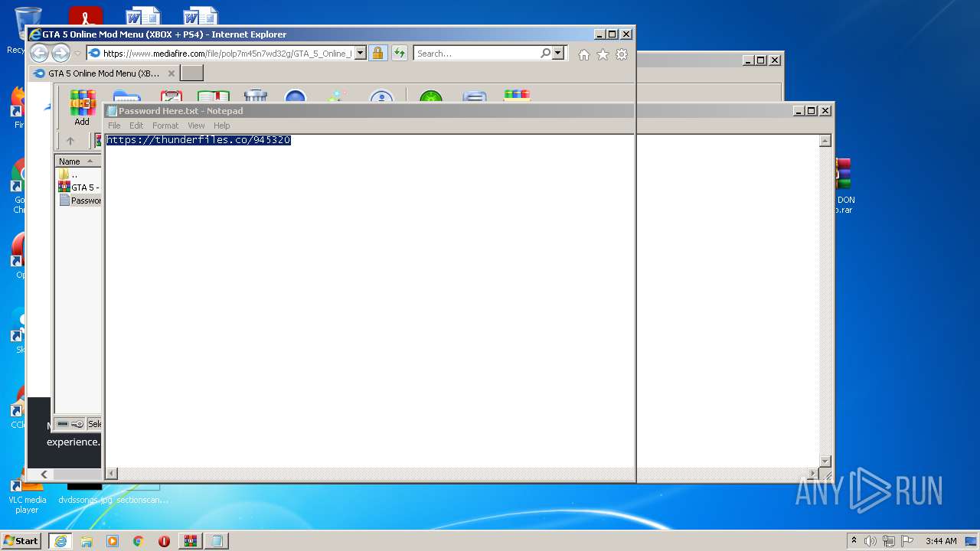The width and height of the screenshot is (980, 551).
Task: Close the GTA 5 Online Mod Menu tab
Action: [171, 73]
